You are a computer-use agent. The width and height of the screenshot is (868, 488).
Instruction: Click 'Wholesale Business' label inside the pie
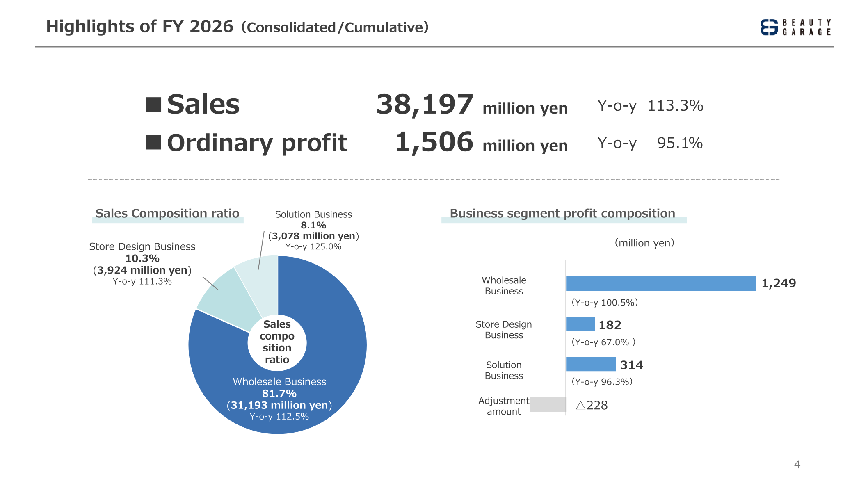pos(279,382)
